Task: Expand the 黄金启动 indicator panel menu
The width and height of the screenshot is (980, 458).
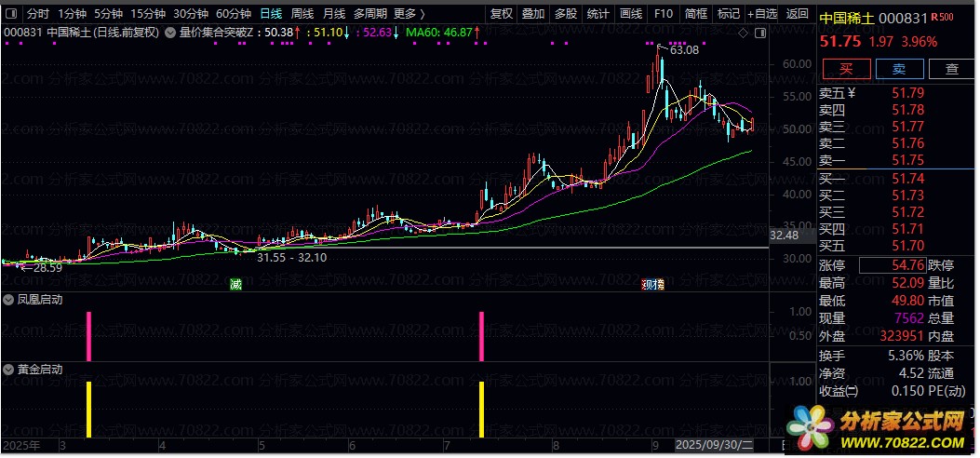Action: (8, 369)
